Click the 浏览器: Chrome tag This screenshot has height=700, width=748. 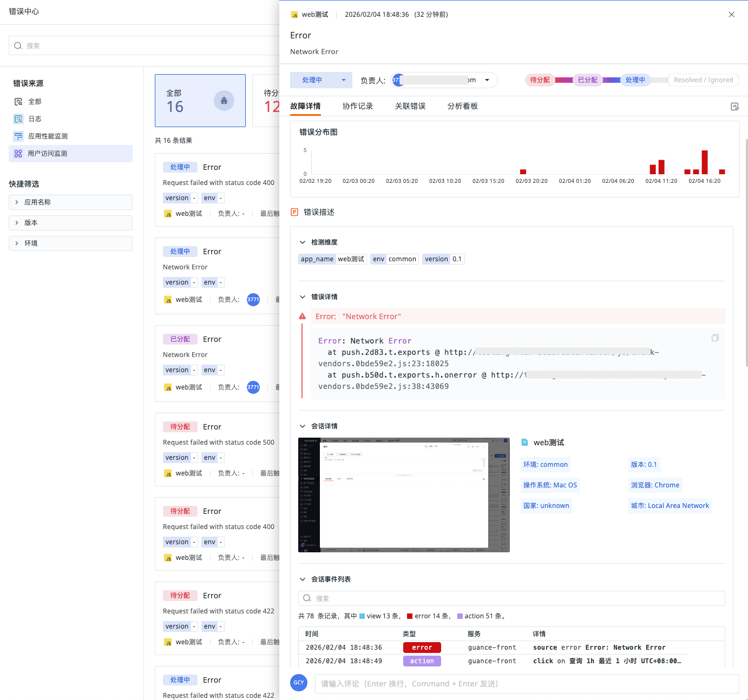pos(655,485)
